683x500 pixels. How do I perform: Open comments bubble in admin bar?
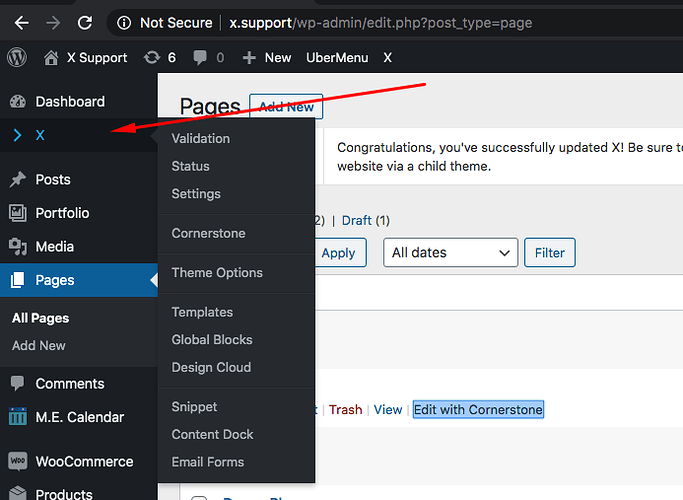[x=200, y=57]
